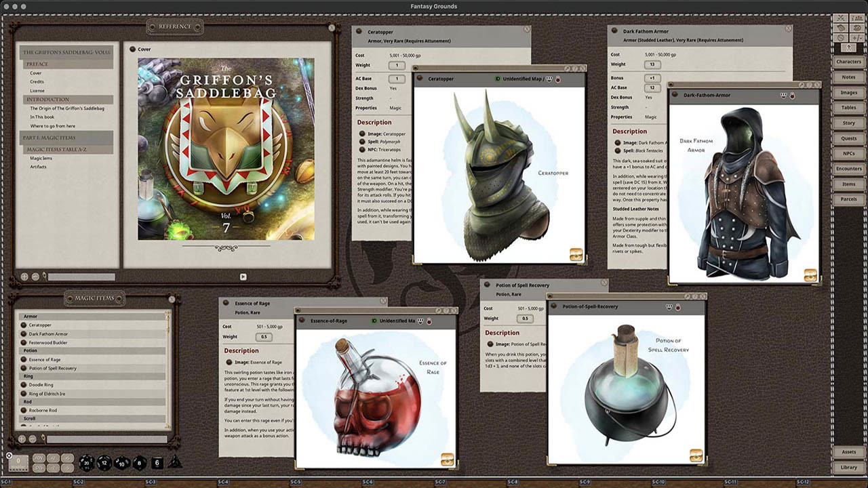Toggle the green ID badge on Ceratopper image window
This screenshot has width=868, height=488.
[498, 79]
